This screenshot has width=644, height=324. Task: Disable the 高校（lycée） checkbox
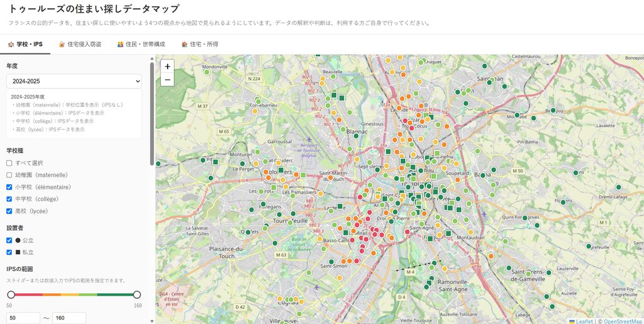click(9, 211)
